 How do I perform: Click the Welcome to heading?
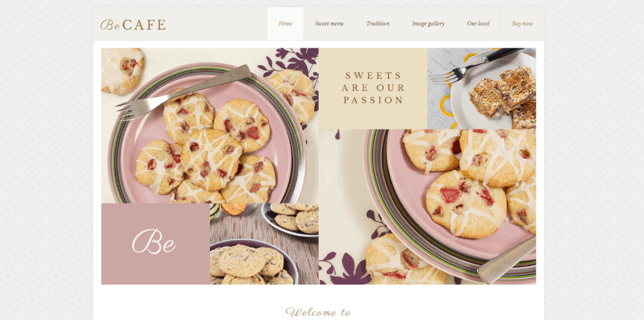pos(318,312)
